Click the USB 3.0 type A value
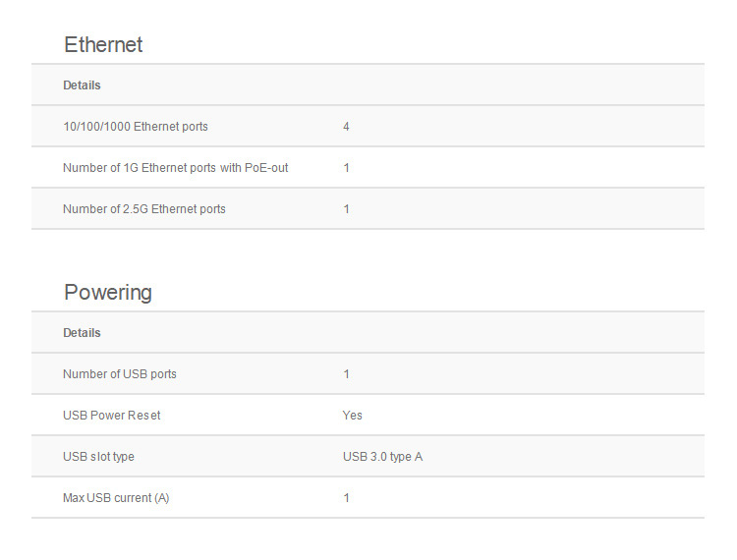 coord(382,457)
